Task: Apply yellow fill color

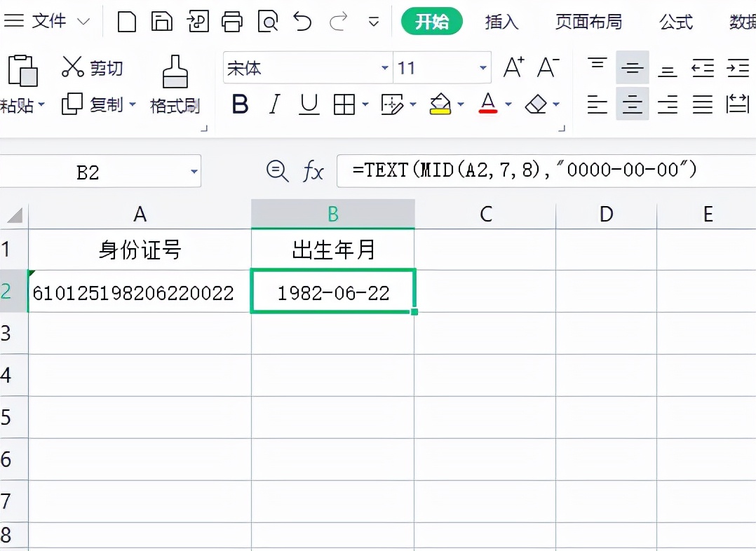Action: tap(440, 104)
